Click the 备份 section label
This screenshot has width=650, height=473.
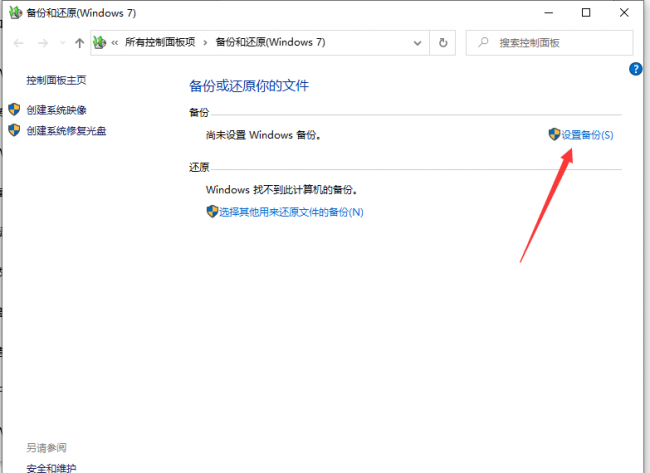199,112
